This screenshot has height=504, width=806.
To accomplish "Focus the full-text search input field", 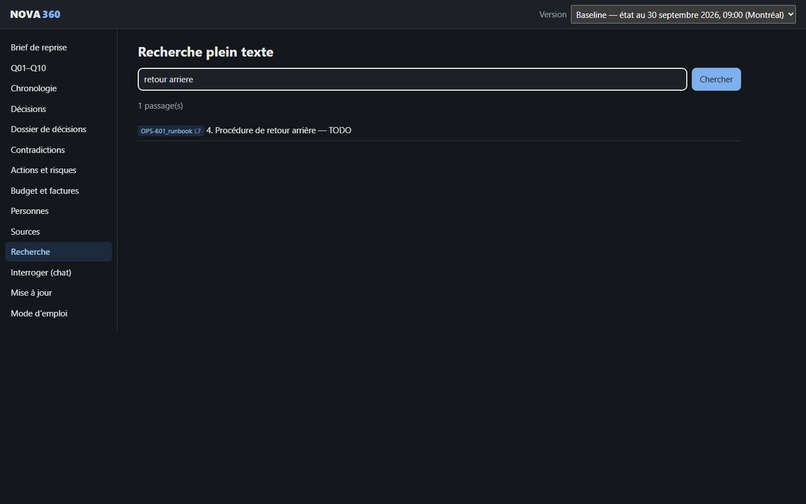I will (x=412, y=79).
